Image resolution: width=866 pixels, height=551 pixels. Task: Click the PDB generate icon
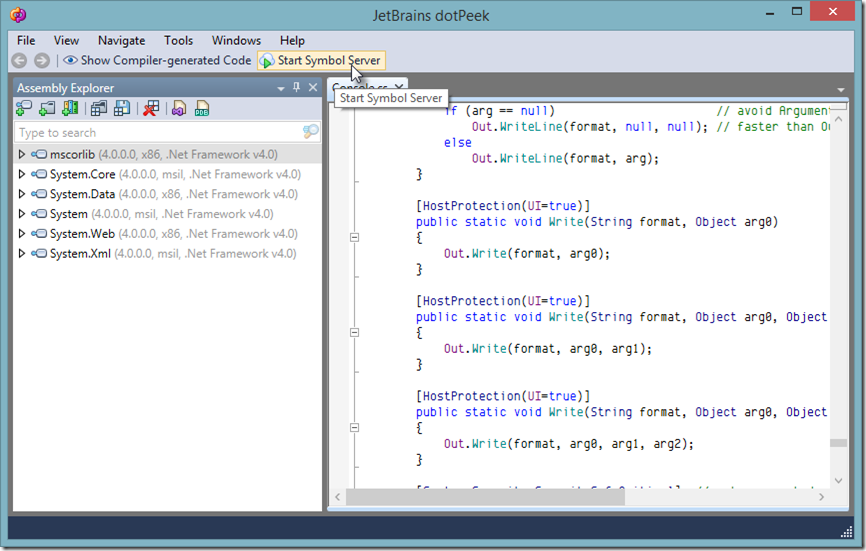point(202,109)
